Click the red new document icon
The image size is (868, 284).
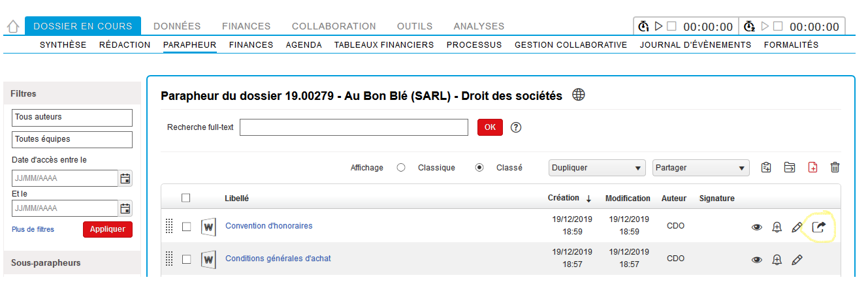pos(812,167)
